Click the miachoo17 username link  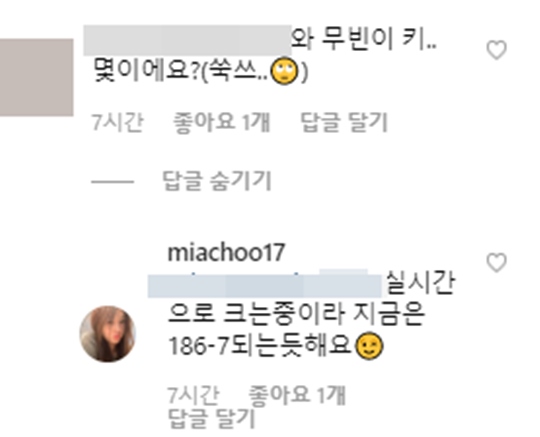click(x=226, y=252)
